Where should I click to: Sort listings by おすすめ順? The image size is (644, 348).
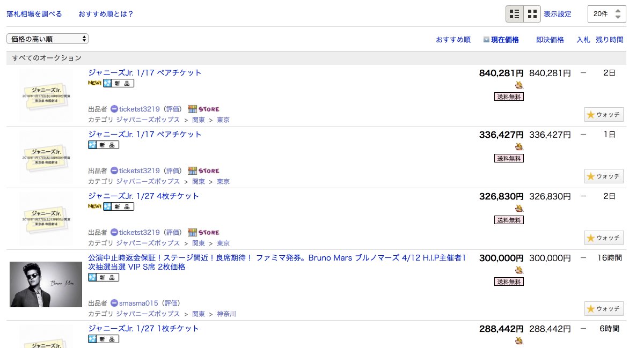pyautogui.click(x=453, y=40)
